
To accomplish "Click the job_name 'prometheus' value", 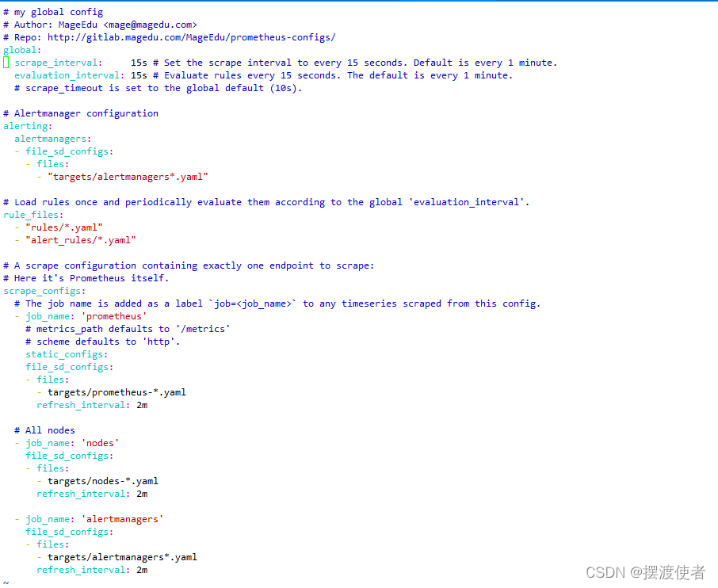I will (x=114, y=316).
